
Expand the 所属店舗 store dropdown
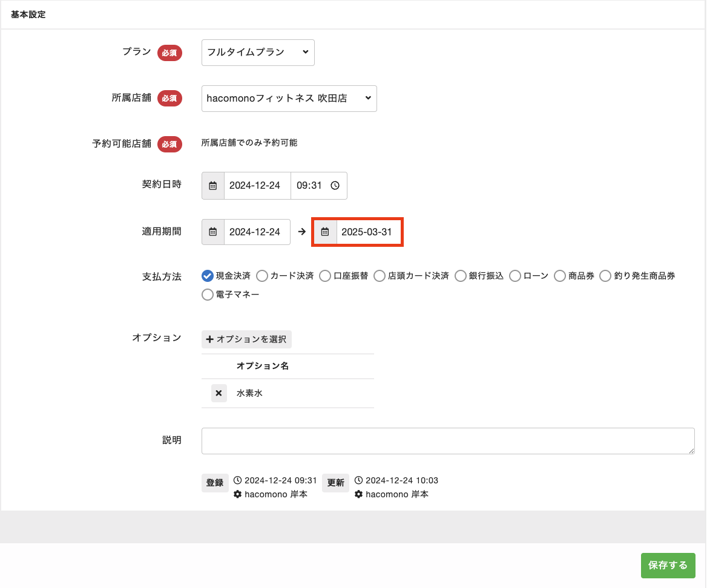289,99
